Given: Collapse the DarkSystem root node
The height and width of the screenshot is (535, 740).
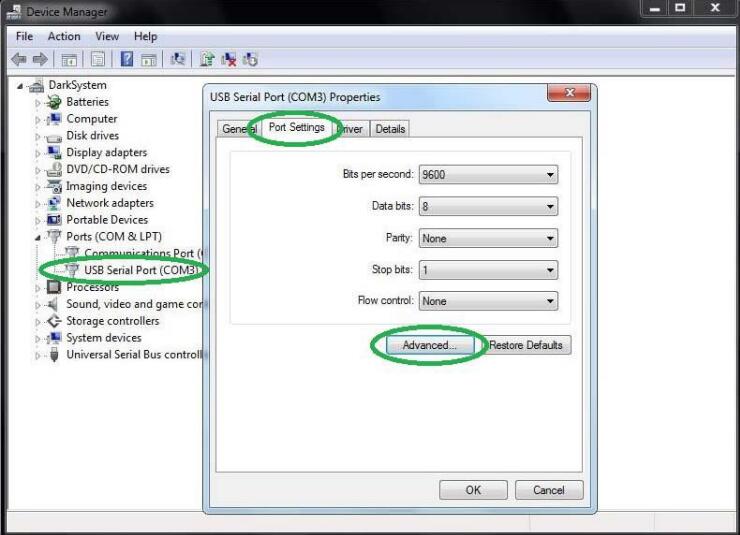Looking at the screenshot, I should [x=20, y=86].
